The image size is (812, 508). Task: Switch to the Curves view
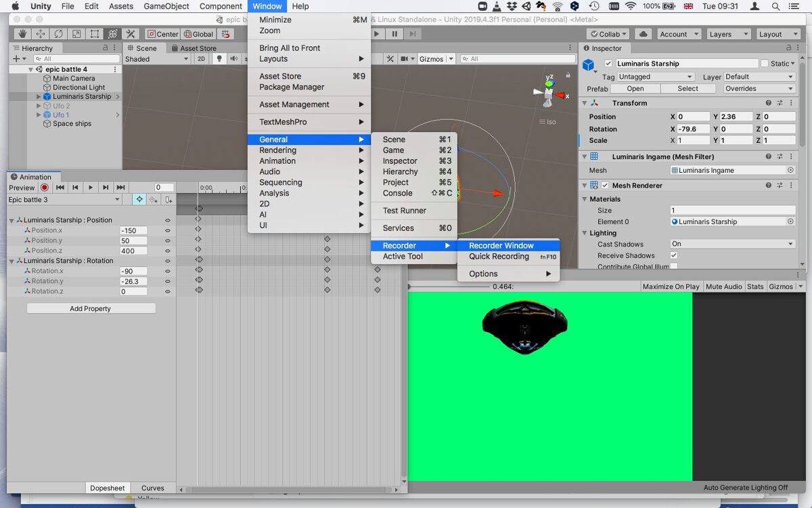[152, 488]
